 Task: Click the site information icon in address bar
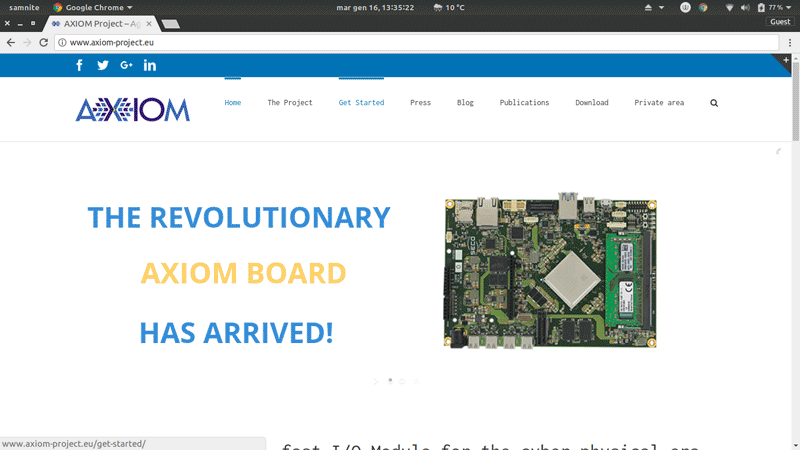[x=62, y=42]
